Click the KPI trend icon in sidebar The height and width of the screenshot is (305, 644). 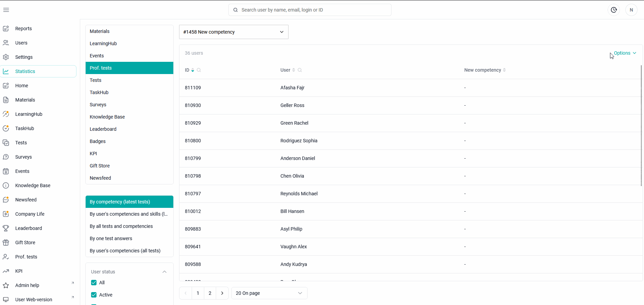(x=6, y=271)
